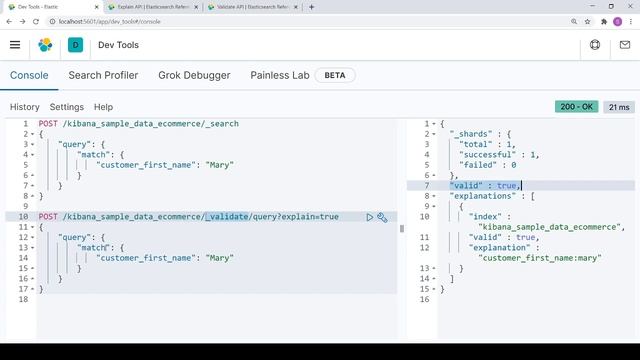
Task: Switch to the Console tab
Action: [29, 76]
